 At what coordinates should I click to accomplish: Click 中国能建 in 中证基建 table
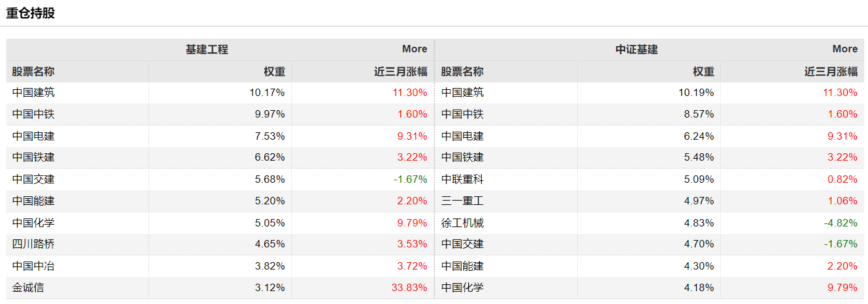(463, 266)
